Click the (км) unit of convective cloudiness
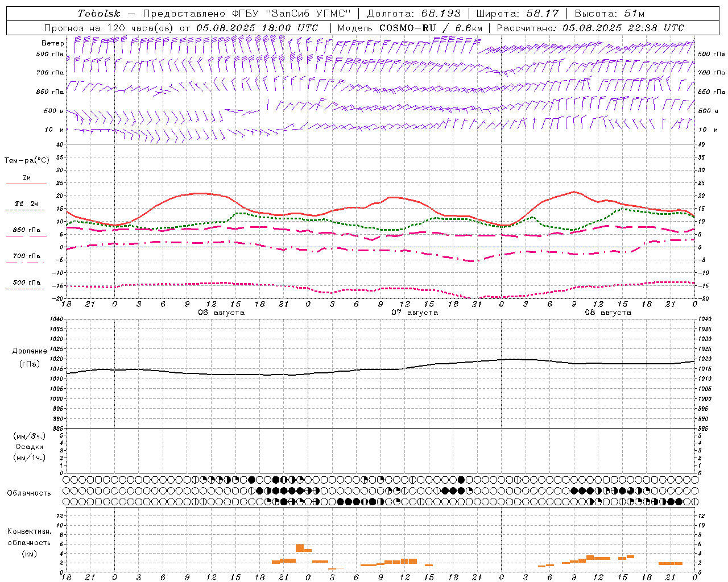Viewport: 728px width, 582px height. coord(30,554)
